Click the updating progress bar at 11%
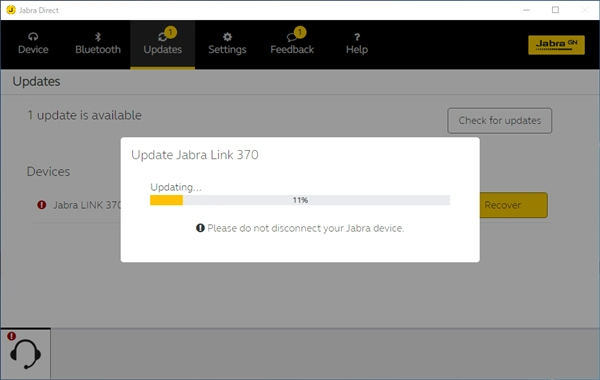Screen dimensions: 600x380 [300, 200]
